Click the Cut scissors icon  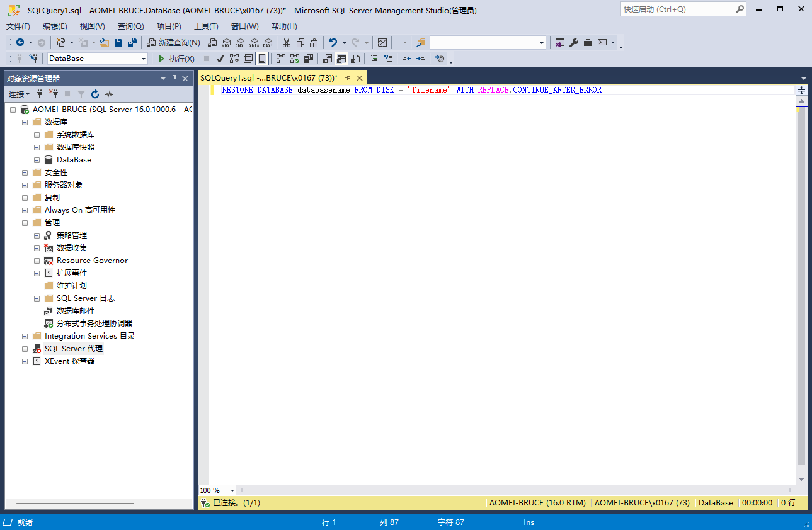pos(286,43)
